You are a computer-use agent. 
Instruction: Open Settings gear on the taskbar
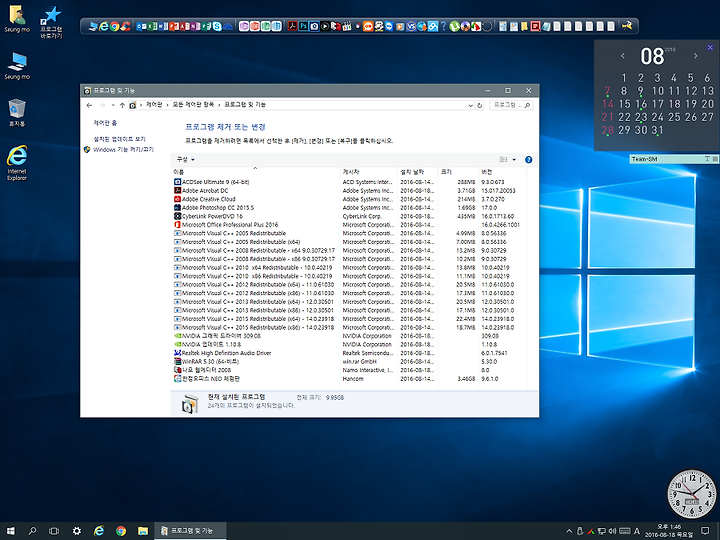pyautogui.click(x=77, y=531)
